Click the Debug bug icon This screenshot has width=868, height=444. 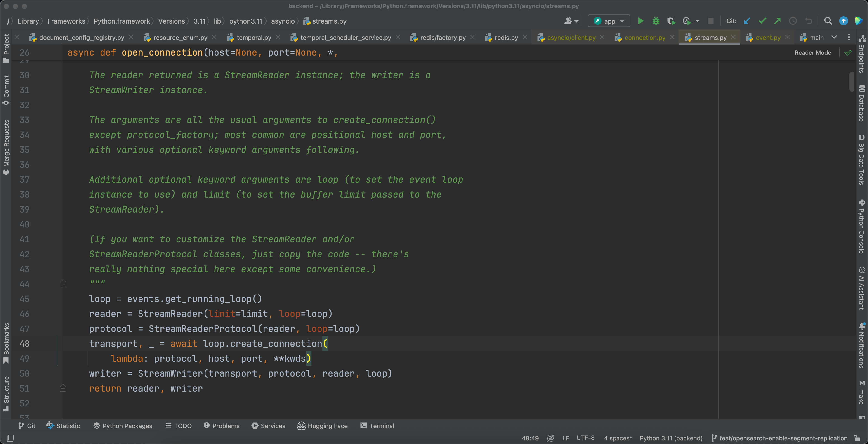[656, 21]
